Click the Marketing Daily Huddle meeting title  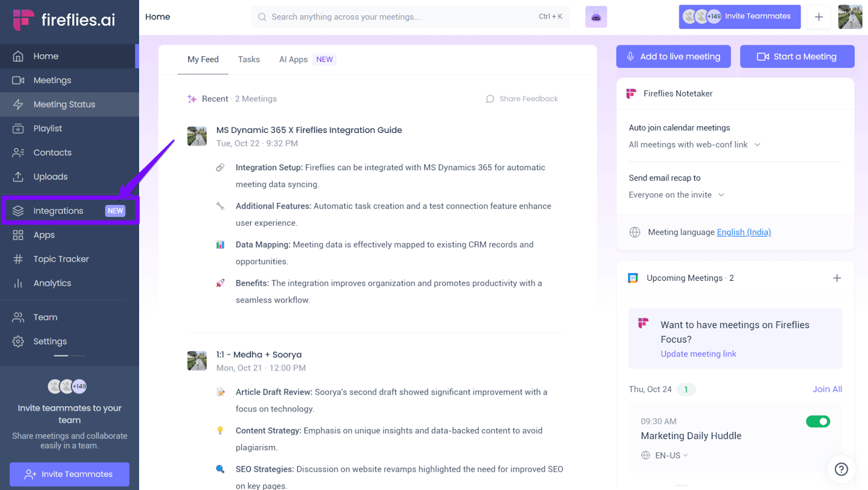(691, 436)
